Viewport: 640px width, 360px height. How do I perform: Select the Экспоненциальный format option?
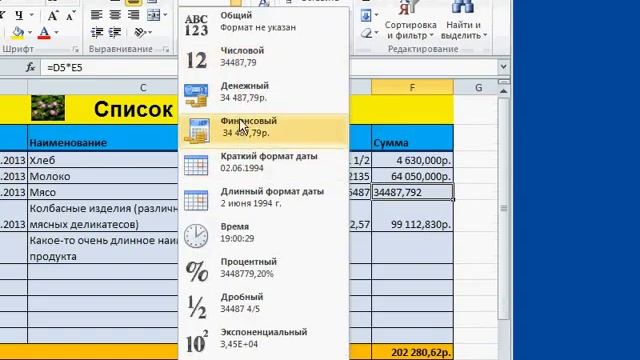click(x=264, y=338)
